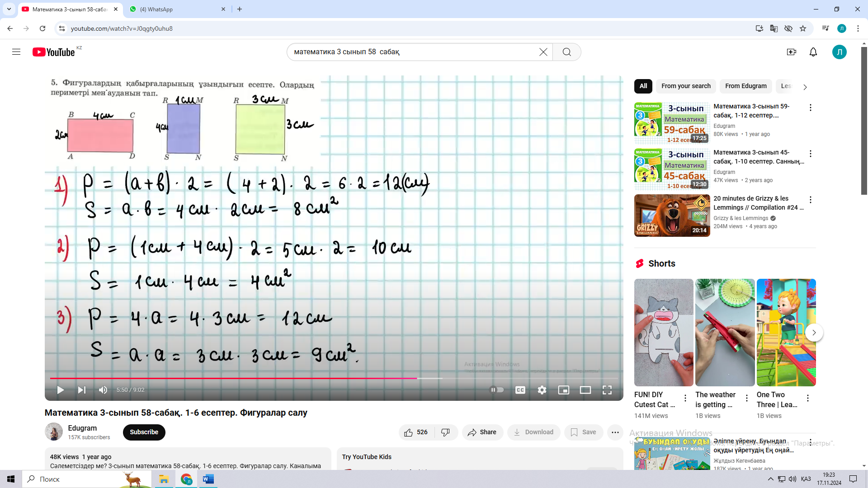
Task: Like the video with 526 likes
Action: (x=416, y=432)
